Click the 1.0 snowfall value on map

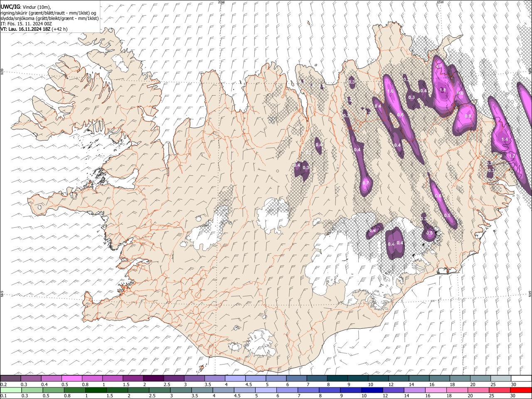click(390, 91)
